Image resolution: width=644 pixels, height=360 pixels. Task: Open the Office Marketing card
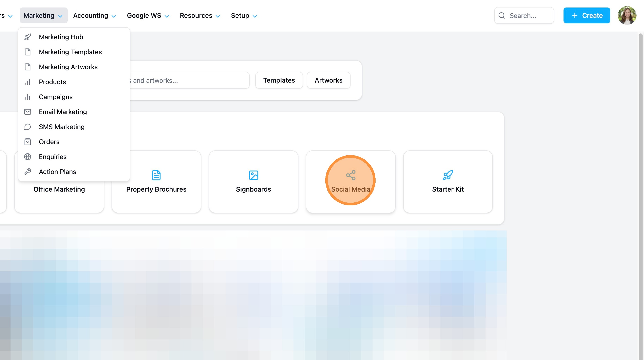(x=59, y=197)
